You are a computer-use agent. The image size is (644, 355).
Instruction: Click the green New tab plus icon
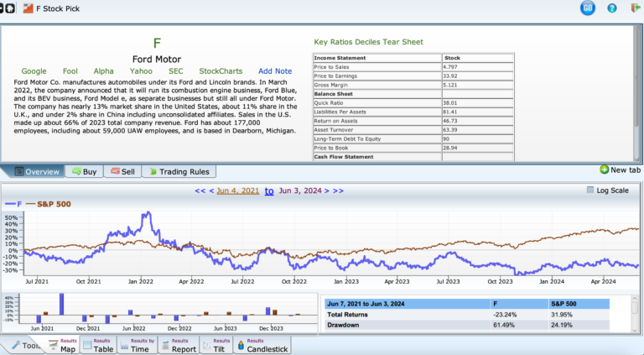604,170
